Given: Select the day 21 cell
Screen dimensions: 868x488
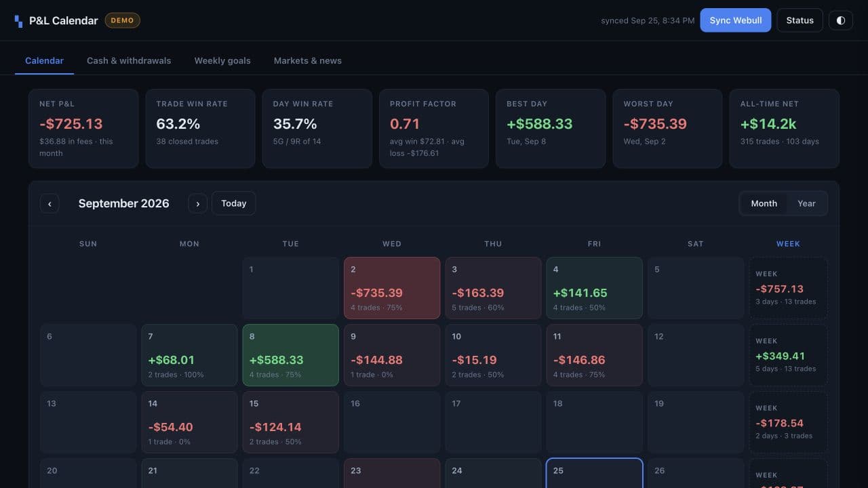Looking at the screenshot, I should (189, 473).
